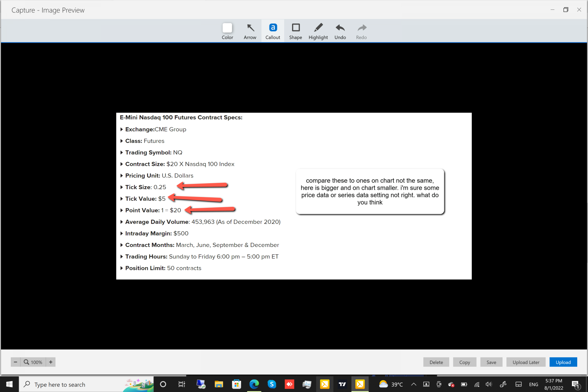Choose the Shape drawing tool

pyautogui.click(x=296, y=31)
